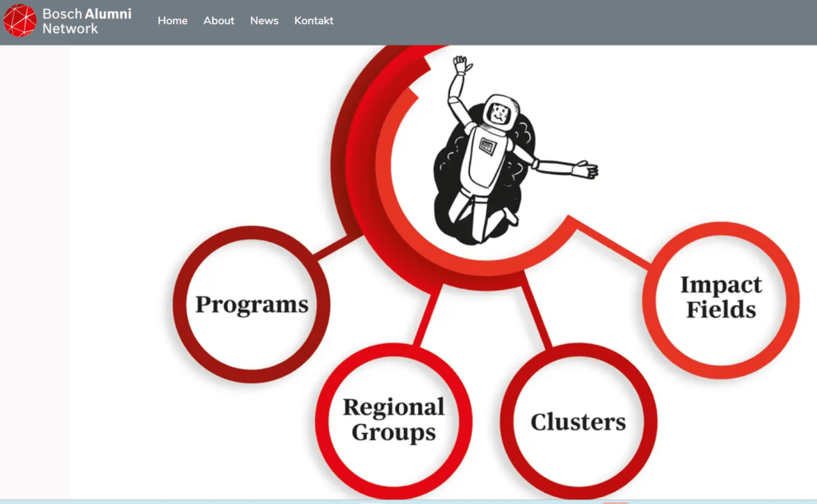Open the About menu item
The height and width of the screenshot is (504, 817).
(x=218, y=21)
